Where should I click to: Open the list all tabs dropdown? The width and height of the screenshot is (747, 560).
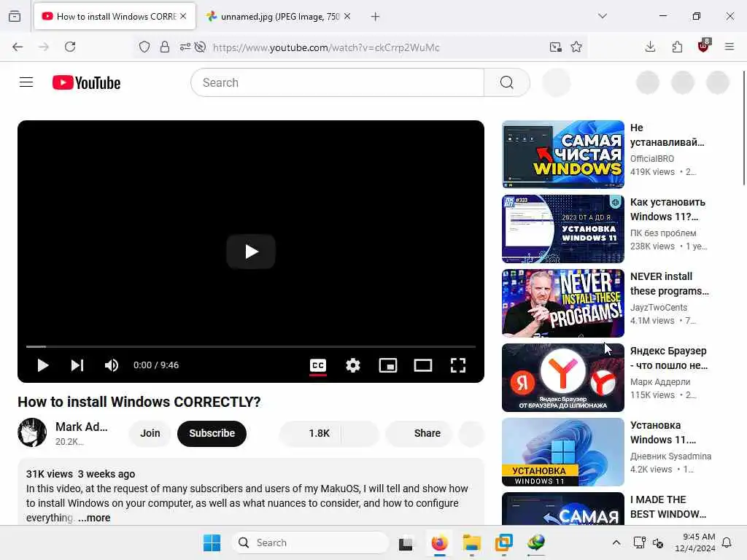tap(603, 16)
